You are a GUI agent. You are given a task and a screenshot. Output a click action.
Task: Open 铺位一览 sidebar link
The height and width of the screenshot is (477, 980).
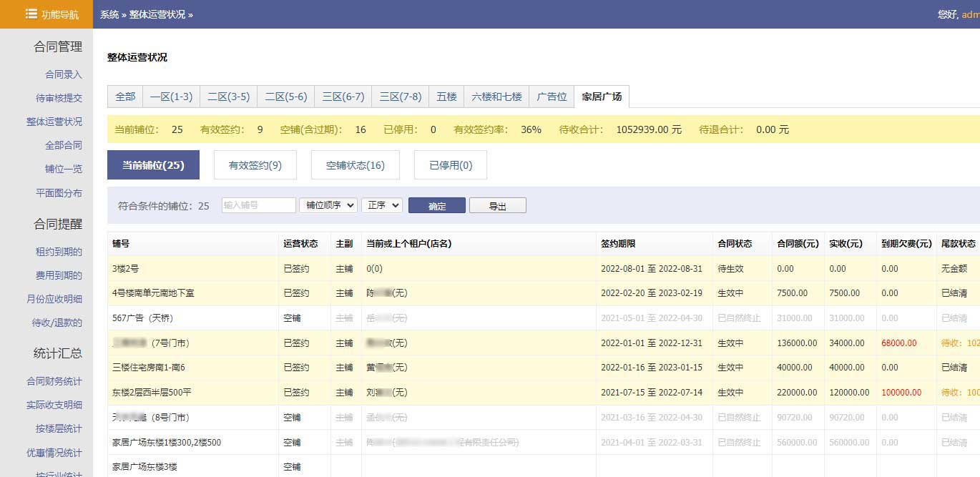(64, 169)
